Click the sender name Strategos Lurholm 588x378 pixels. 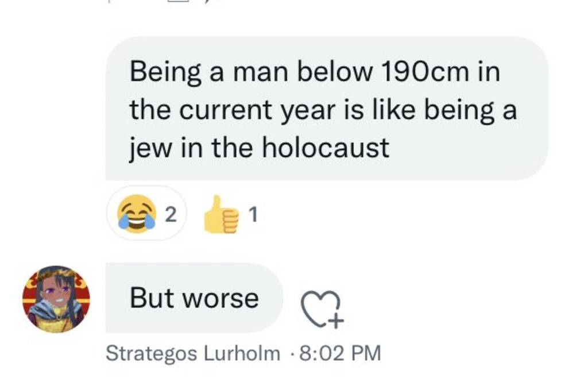tap(193, 353)
